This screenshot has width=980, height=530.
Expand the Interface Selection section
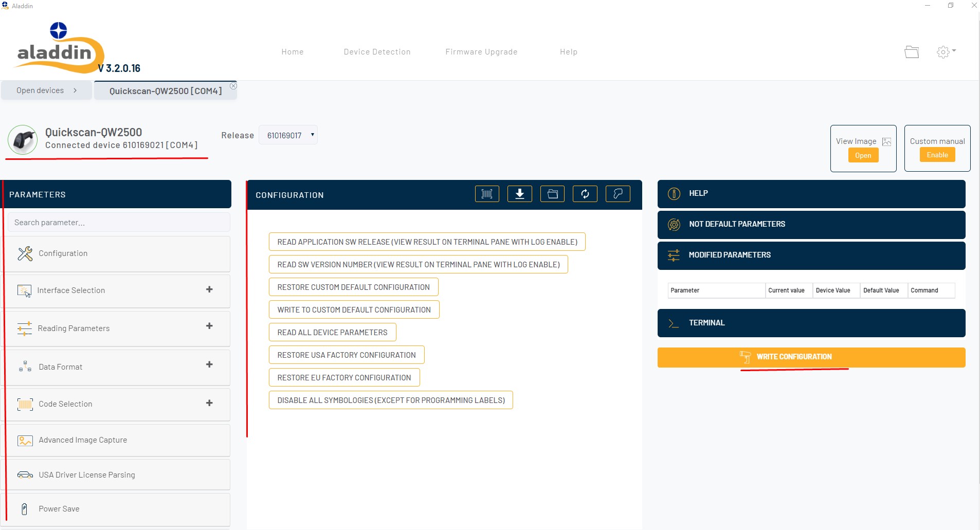pyautogui.click(x=209, y=289)
